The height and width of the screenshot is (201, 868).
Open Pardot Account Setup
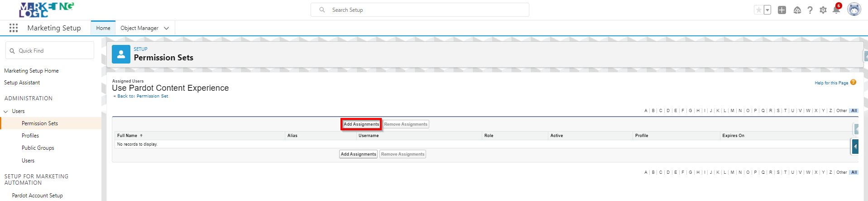pyautogui.click(x=38, y=196)
